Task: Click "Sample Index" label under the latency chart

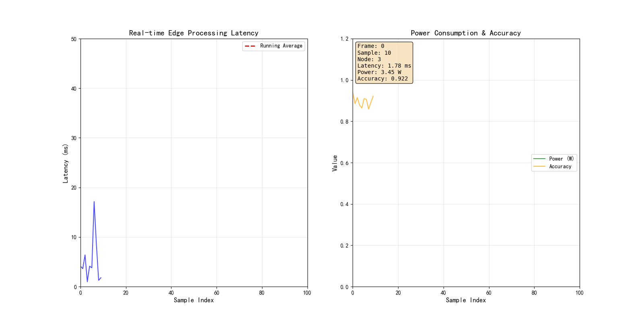Action: pos(194,300)
